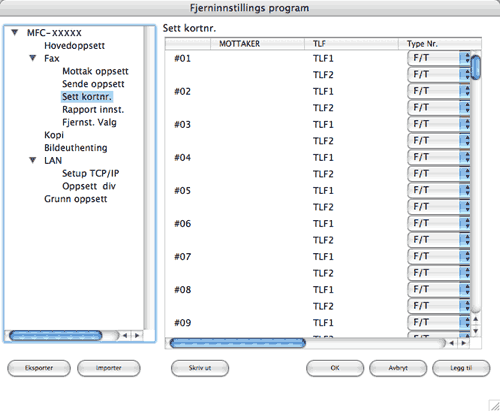Click the Legg til button

461,368
